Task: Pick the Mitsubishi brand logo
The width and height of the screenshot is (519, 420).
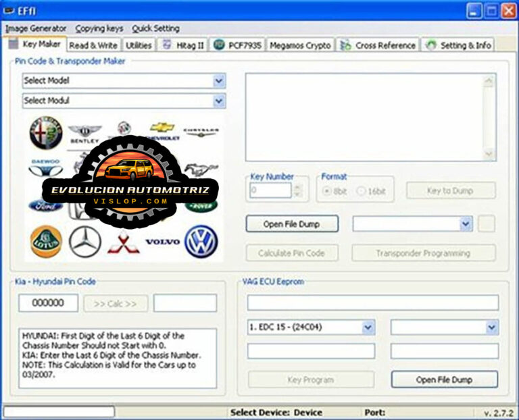Action: 123,242
